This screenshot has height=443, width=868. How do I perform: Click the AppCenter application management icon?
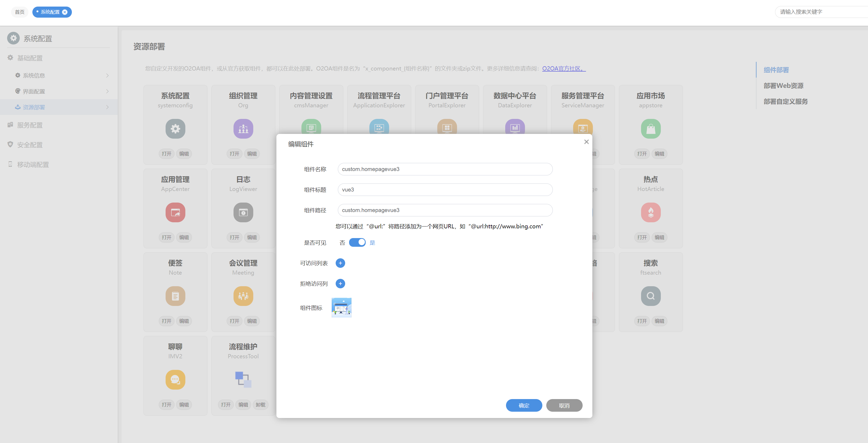(x=175, y=212)
